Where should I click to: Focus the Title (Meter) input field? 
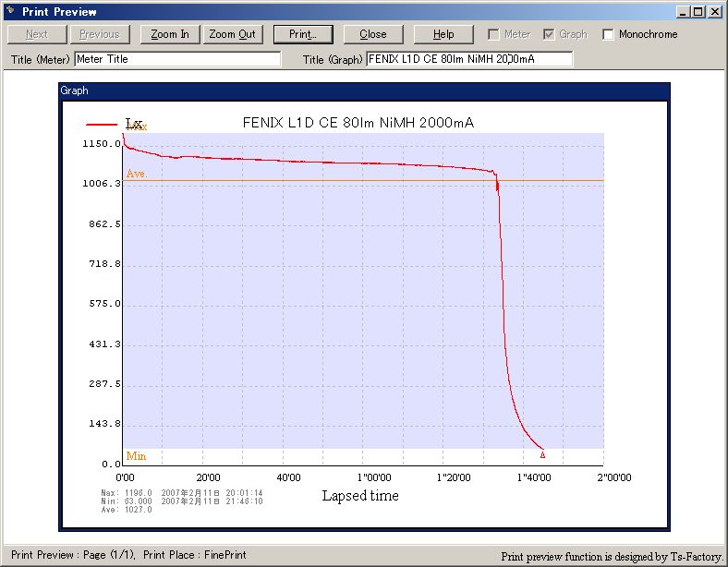177,59
